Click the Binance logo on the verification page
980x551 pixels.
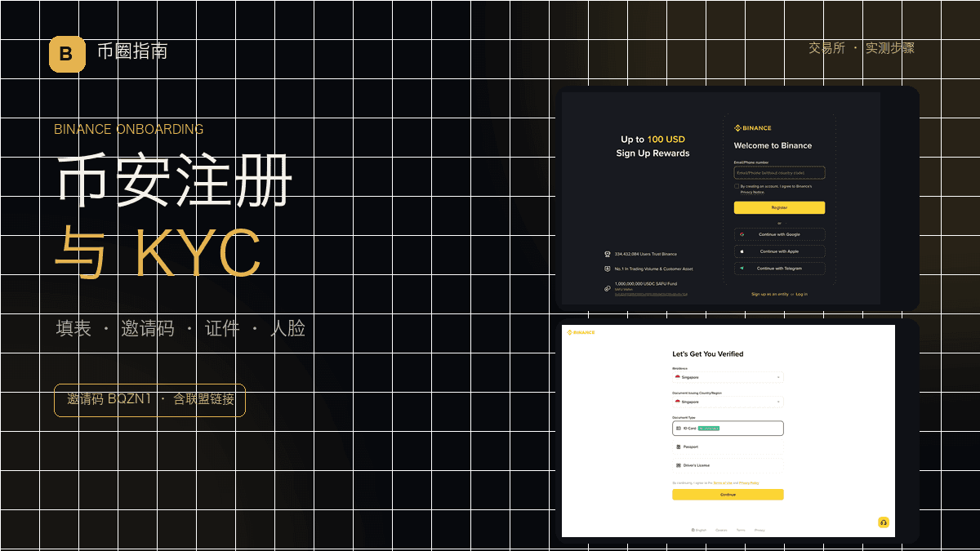point(581,333)
